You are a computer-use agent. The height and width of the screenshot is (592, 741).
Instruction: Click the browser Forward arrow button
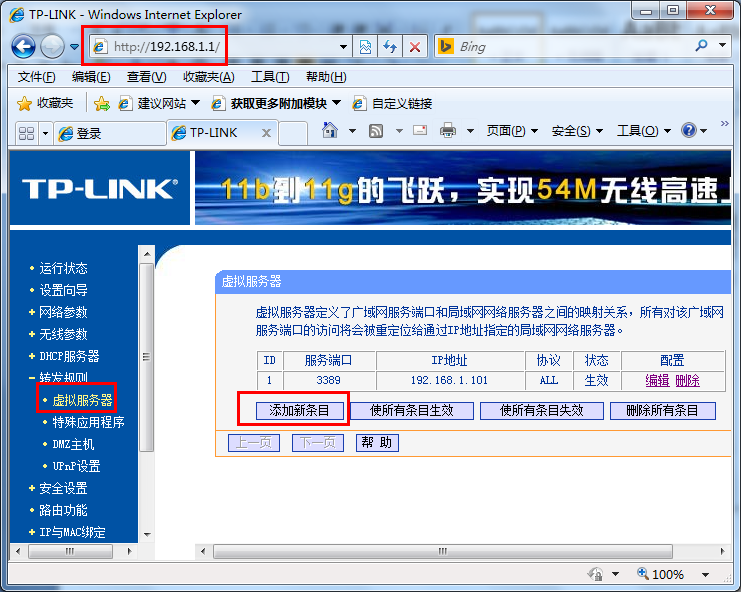(52, 46)
